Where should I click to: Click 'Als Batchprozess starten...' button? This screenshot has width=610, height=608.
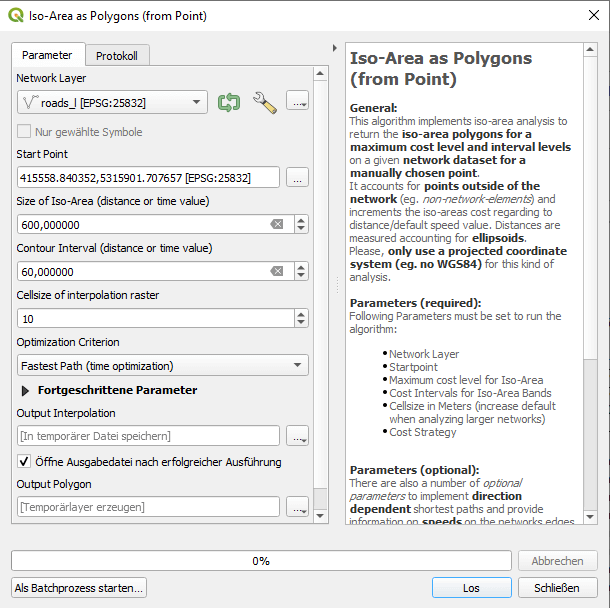tap(79, 588)
